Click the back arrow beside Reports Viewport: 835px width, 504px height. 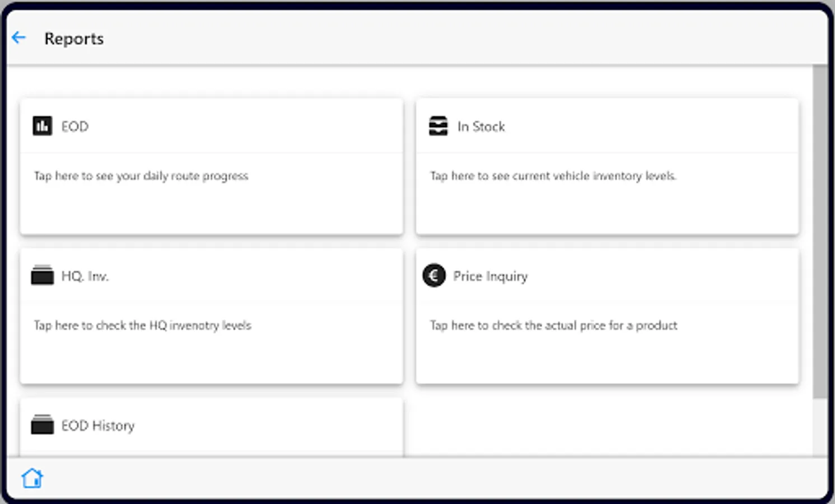coord(19,38)
